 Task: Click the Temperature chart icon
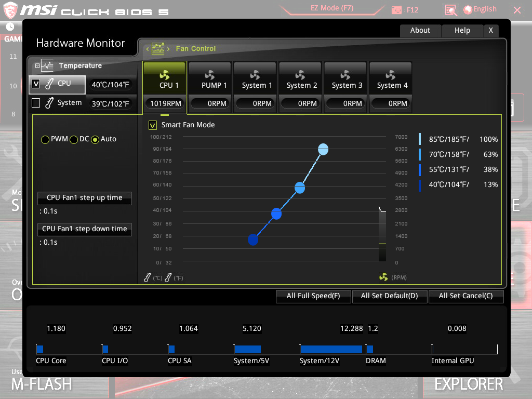click(x=47, y=65)
